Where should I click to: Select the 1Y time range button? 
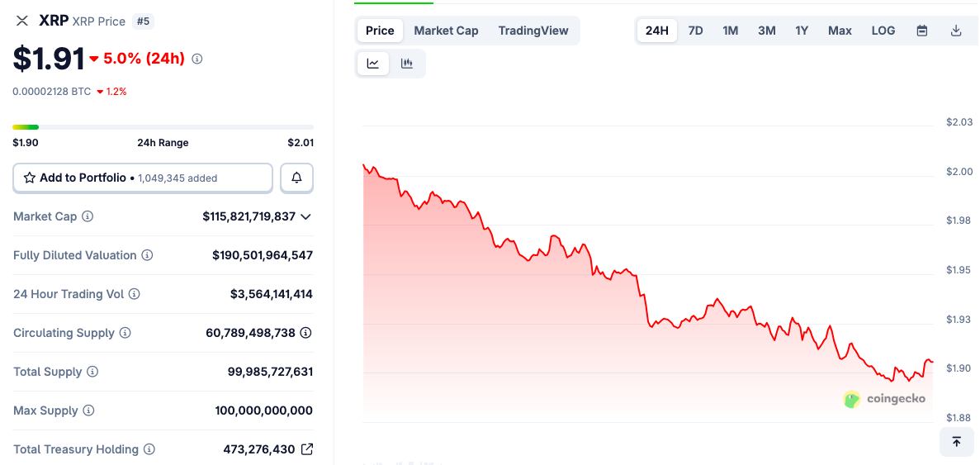(x=802, y=31)
